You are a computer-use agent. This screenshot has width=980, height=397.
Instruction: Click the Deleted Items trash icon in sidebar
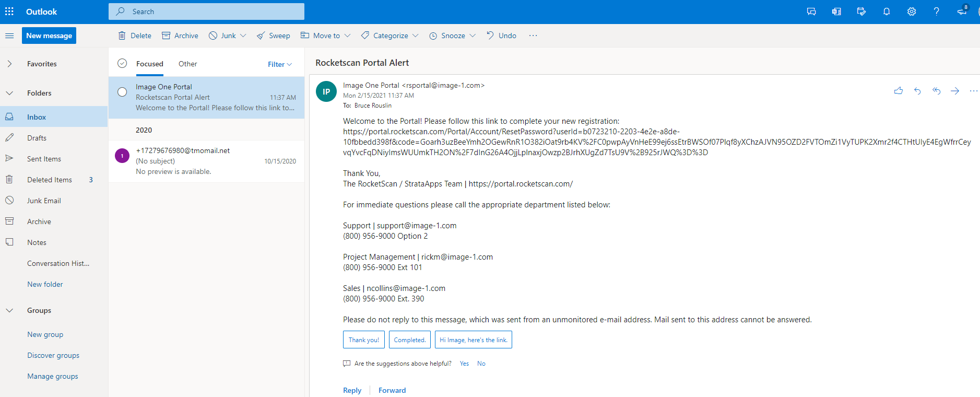pos(9,180)
